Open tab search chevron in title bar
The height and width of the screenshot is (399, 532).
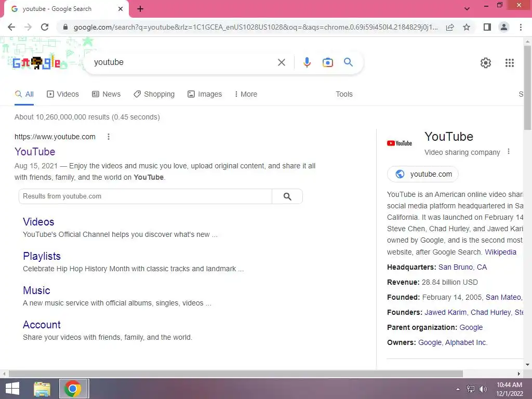tap(467, 9)
